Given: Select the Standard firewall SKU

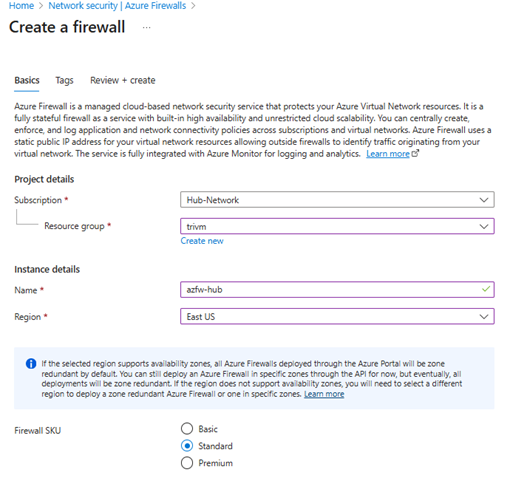Looking at the screenshot, I should tap(187, 446).
